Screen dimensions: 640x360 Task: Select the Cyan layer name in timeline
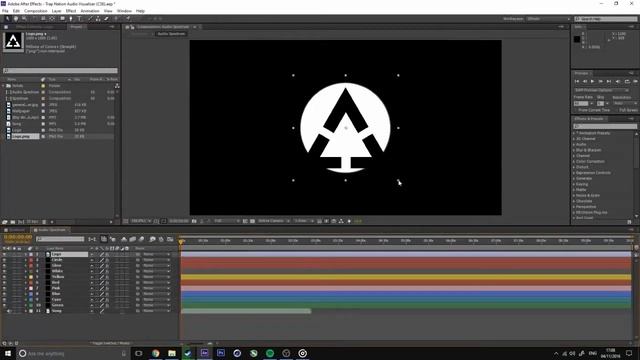[56, 300]
